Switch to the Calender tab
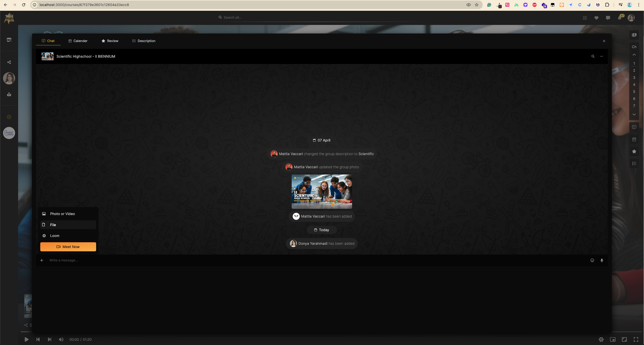The height and width of the screenshot is (345, 644). (x=78, y=41)
